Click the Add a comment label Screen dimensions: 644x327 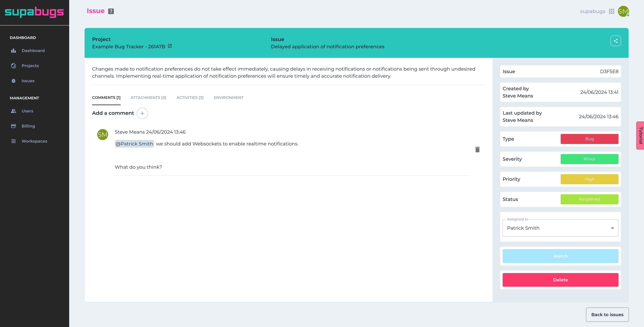pos(113,113)
